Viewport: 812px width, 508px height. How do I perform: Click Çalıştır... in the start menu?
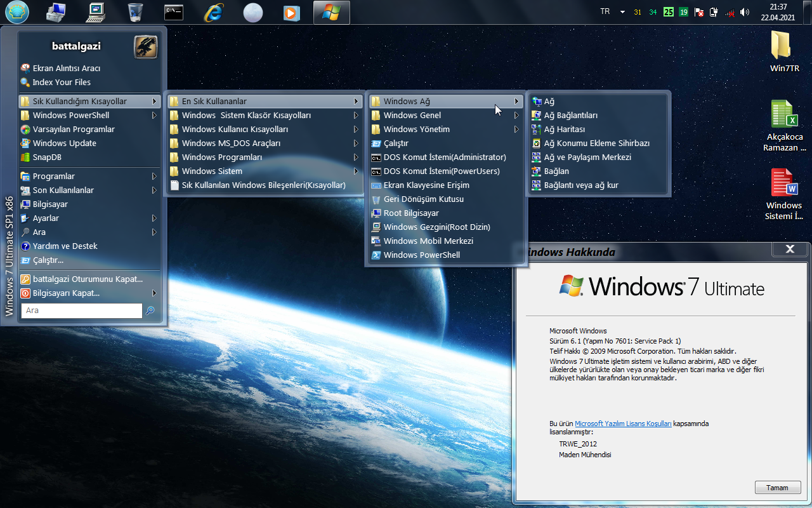(x=89, y=260)
